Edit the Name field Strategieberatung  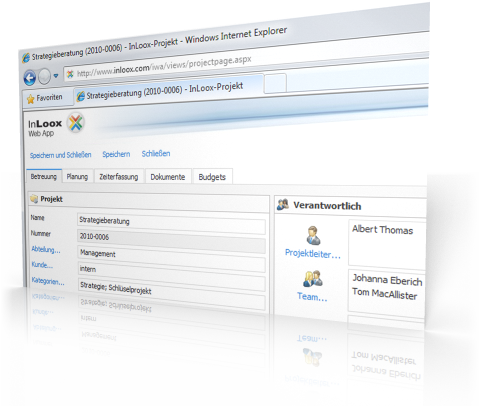click(x=171, y=224)
